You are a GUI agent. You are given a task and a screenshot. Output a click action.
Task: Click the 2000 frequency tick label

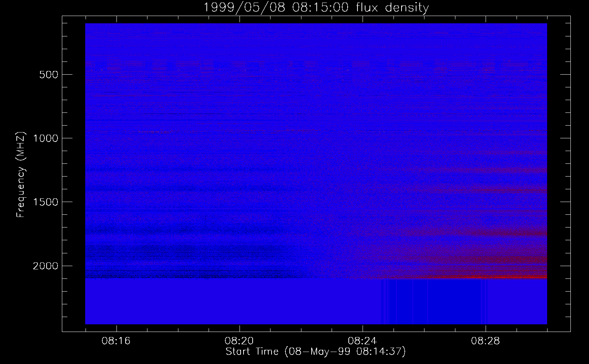[46, 266]
